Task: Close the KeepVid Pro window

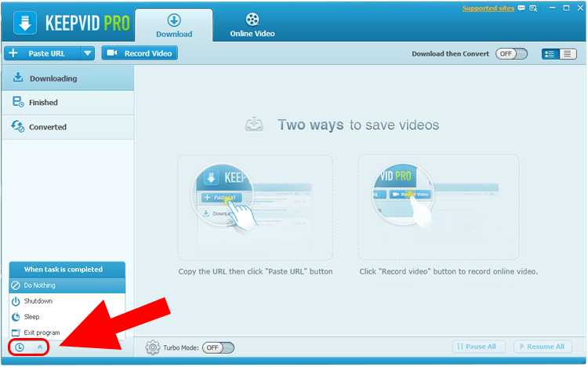Action: 580,8
